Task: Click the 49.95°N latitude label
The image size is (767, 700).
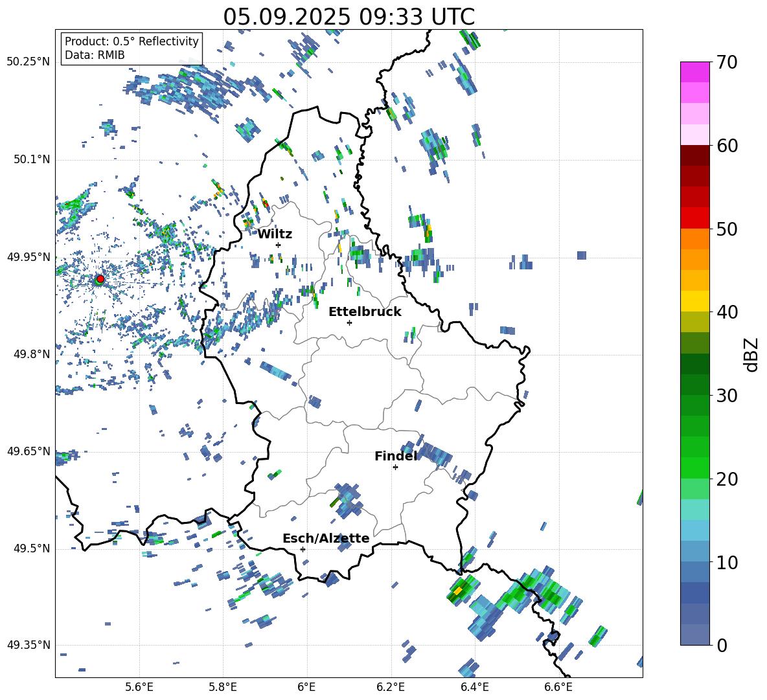Action: click(29, 256)
